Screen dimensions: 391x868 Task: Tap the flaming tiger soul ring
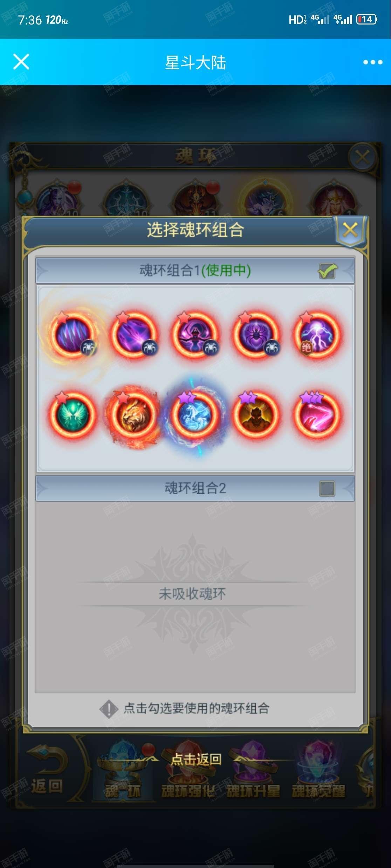pyautogui.click(x=133, y=414)
